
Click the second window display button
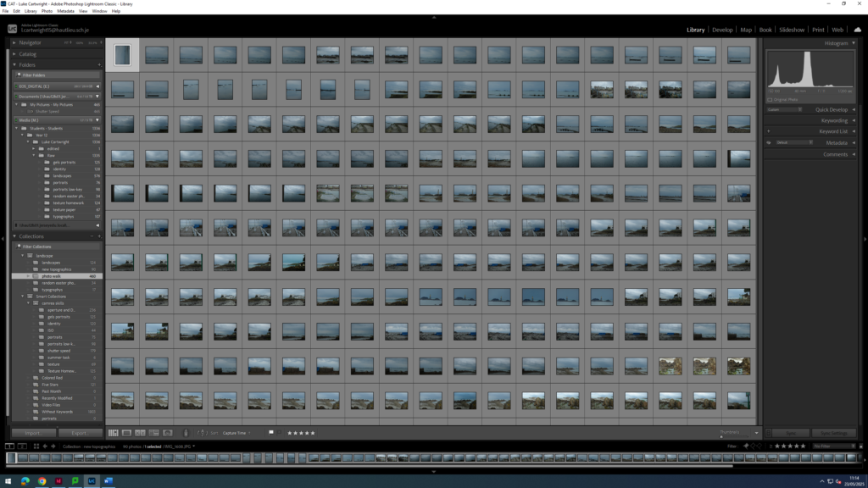[22, 446]
